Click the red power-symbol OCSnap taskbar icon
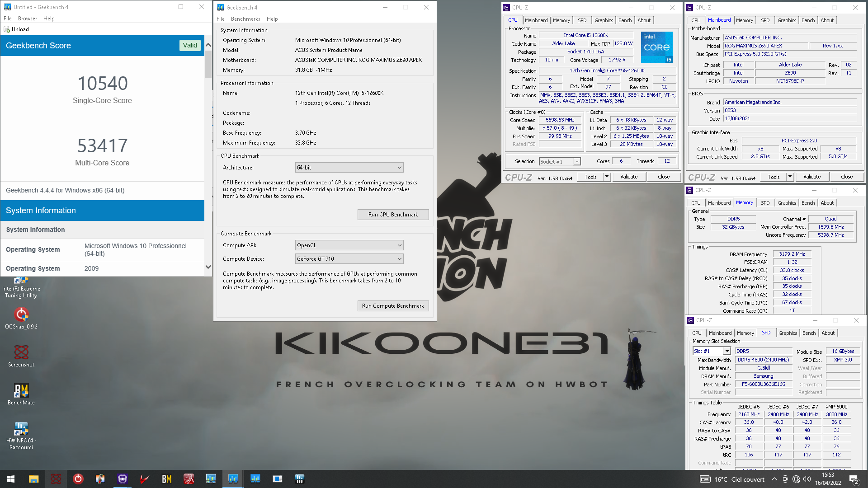 coord(78,479)
